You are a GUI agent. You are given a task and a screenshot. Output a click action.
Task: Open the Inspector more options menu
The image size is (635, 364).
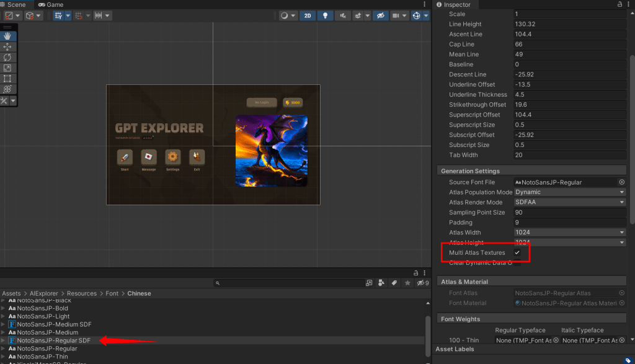coord(629,4)
